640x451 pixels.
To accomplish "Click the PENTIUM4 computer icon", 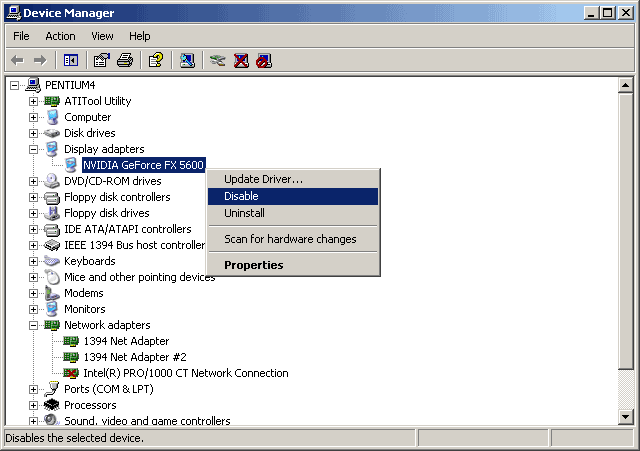I will coord(33,85).
